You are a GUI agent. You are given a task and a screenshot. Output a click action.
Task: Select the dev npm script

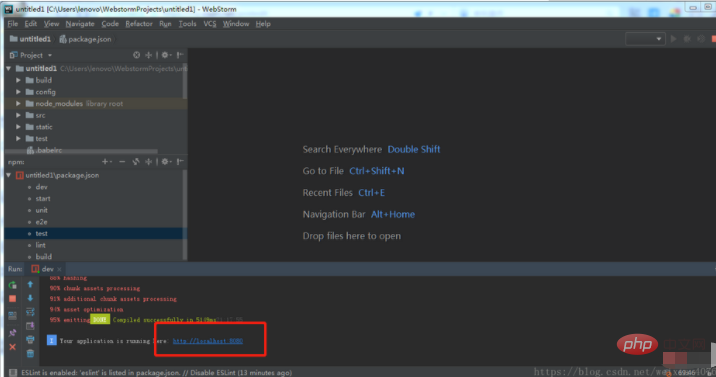tap(42, 187)
